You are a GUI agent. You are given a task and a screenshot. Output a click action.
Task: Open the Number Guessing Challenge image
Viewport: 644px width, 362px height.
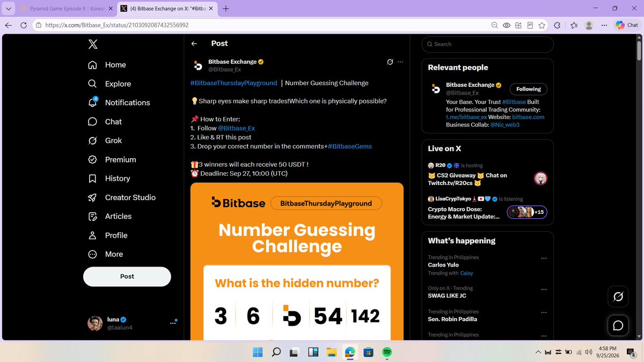pyautogui.click(x=297, y=261)
